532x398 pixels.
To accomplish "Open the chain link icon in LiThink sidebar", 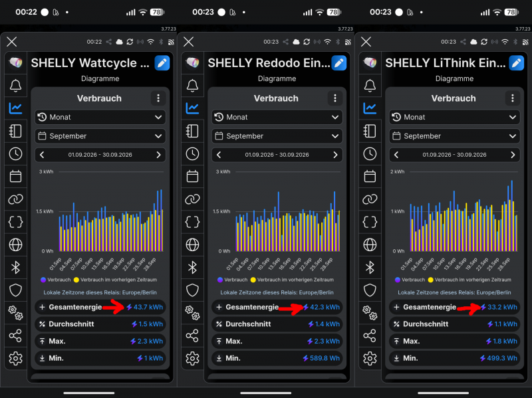I will pyautogui.click(x=370, y=199).
